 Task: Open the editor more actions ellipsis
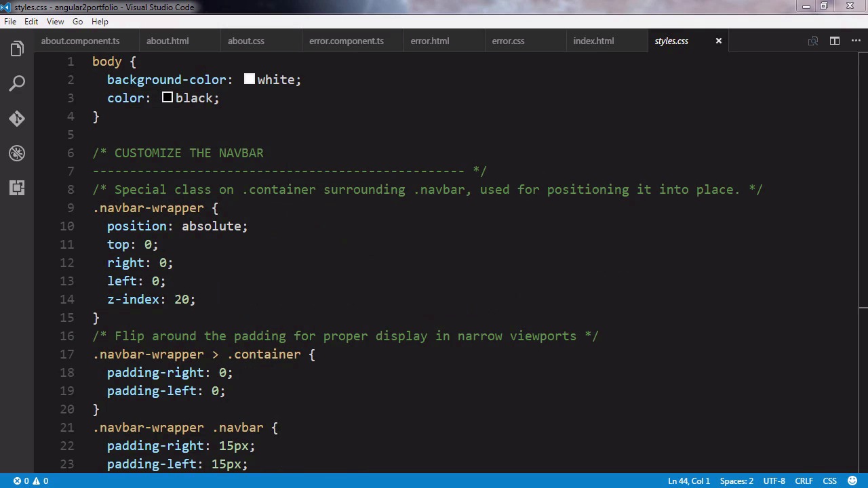pos(856,41)
